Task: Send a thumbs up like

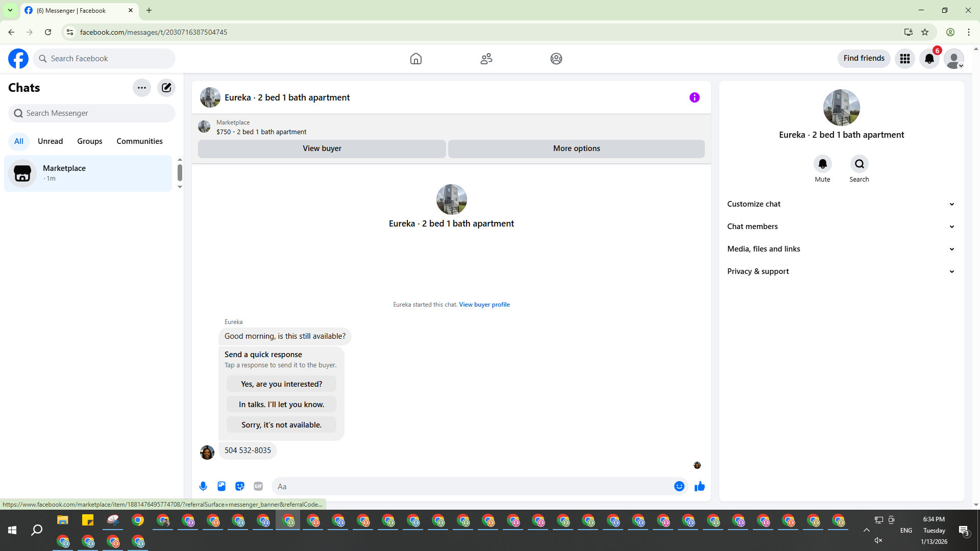Action: [699, 486]
